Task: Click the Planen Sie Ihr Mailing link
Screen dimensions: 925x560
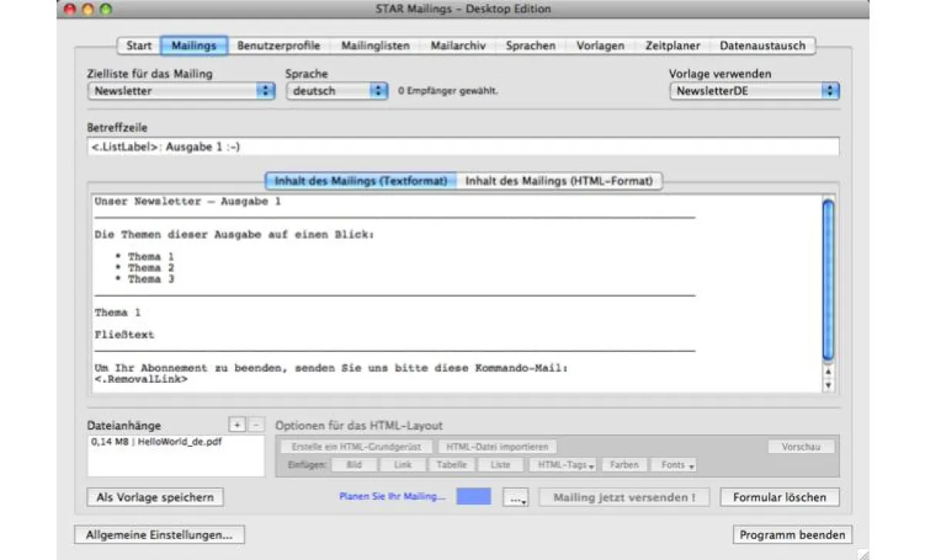Action: click(x=392, y=497)
